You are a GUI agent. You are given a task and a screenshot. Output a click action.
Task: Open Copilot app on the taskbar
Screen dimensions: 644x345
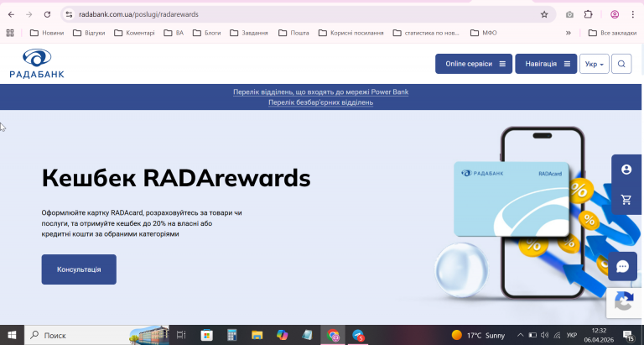282,335
